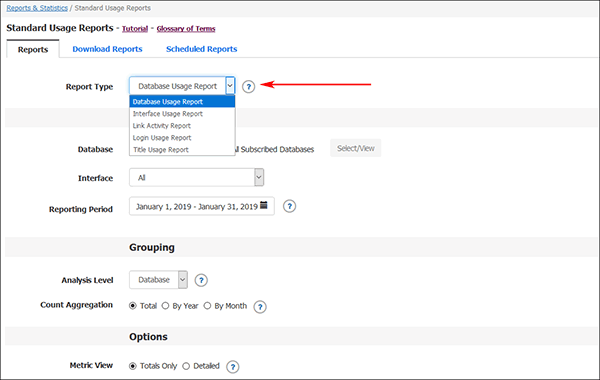Image resolution: width=600 pixels, height=380 pixels.
Task: Click the Select/View button
Action: pyautogui.click(x=355, y=148)
